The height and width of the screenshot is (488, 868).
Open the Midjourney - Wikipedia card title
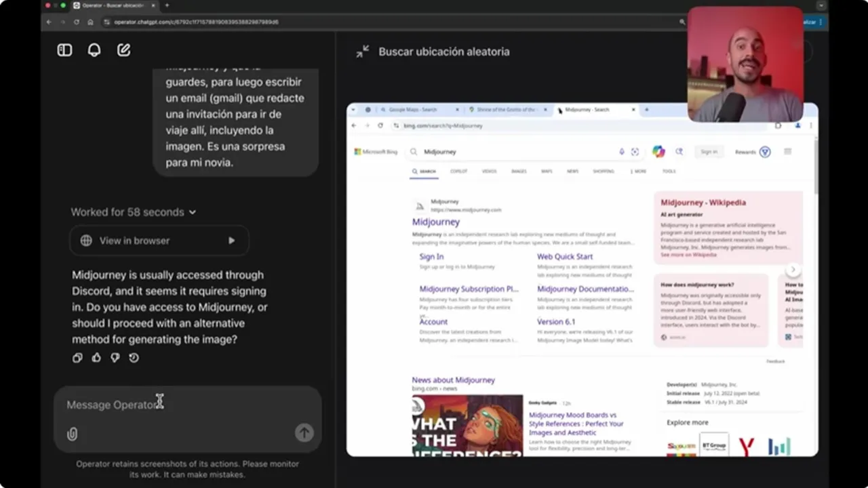tap(703, 203)
